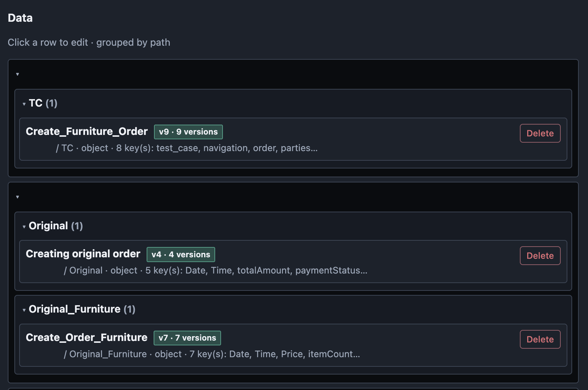Open the v7 · 7 versions badge

point(187,338)
